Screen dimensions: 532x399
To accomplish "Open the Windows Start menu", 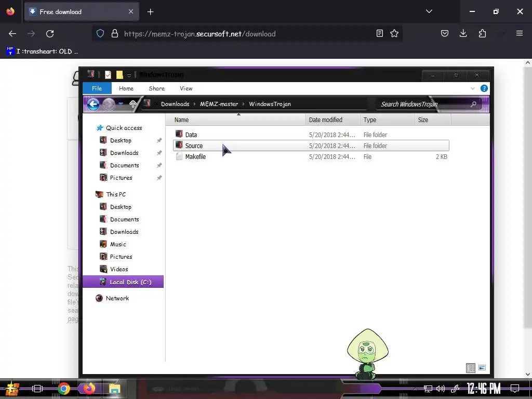I will 12,389.
